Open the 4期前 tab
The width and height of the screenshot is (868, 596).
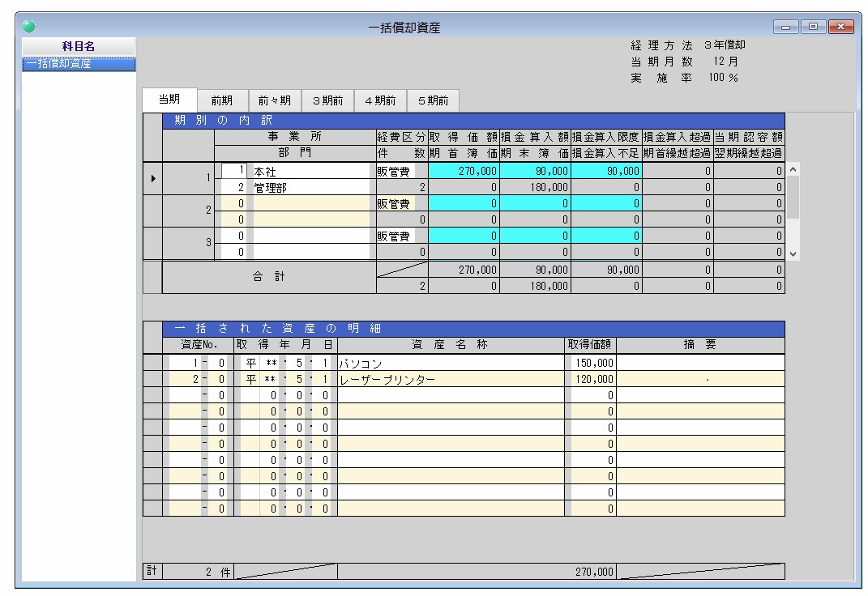point(380,100)
